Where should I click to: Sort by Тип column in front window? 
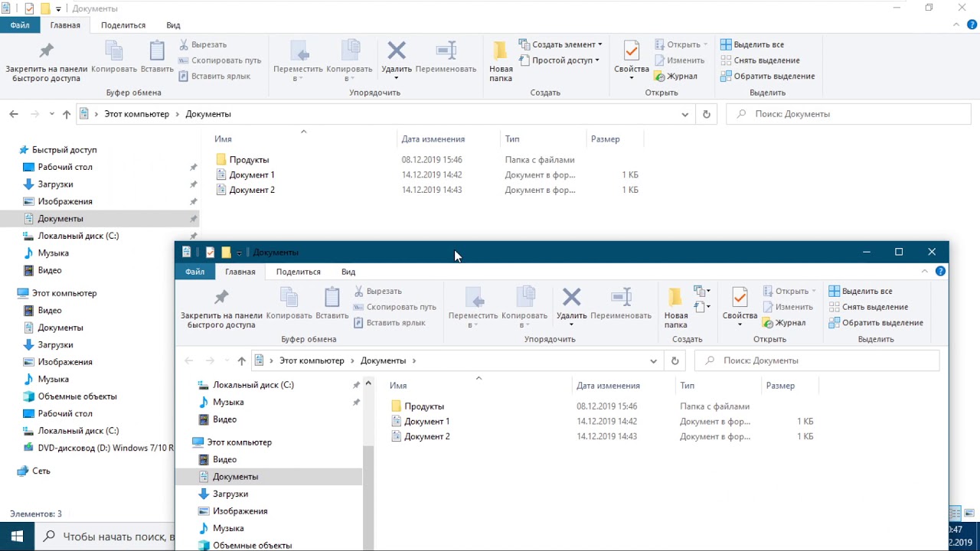[719, 386]
